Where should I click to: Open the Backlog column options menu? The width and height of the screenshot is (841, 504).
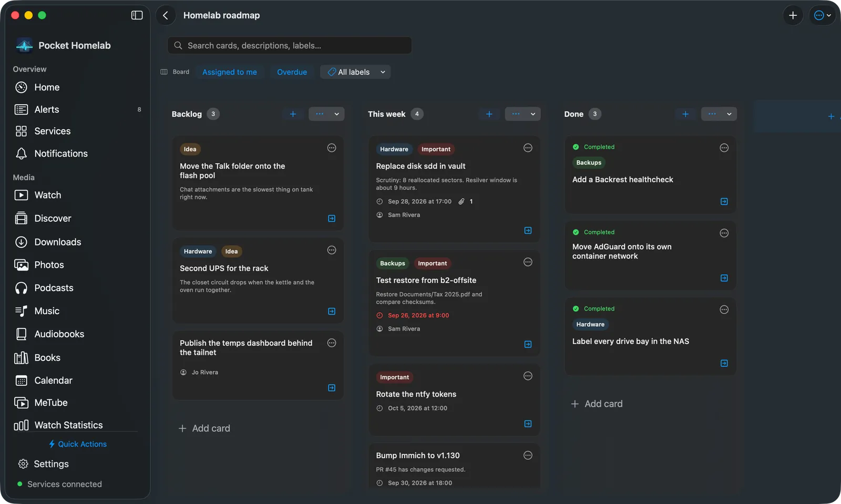point(326,114)
